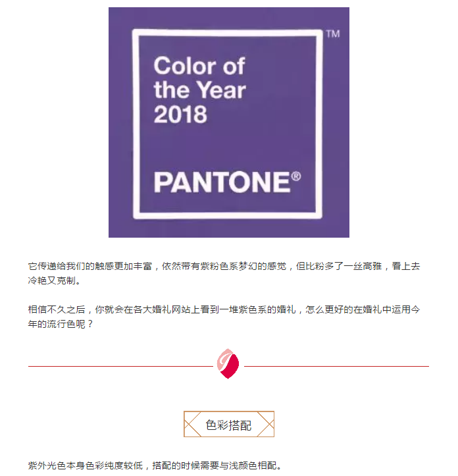Select the 色彩搭配 section heading
This screenshot has width=458, height=476.
pyautogui.click(x=229, y=424)
